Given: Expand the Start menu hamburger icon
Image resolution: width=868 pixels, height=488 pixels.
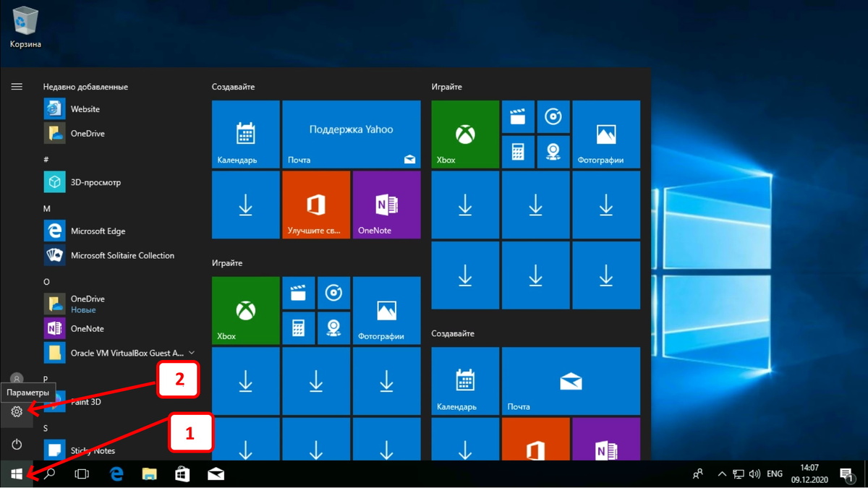Looking at the screenshot, I should (x=17, y=87).
